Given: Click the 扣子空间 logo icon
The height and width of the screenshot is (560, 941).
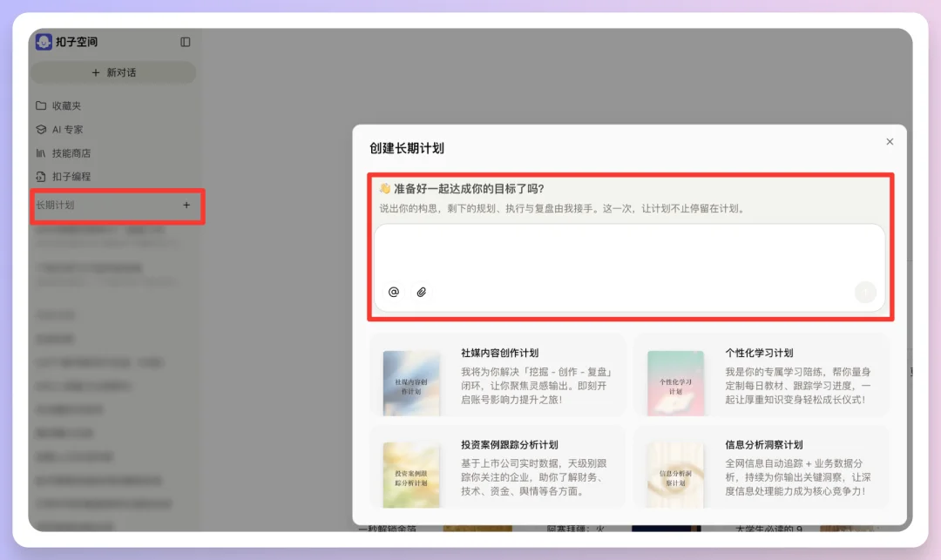Looking at the screenshot, I should point(44,41).
